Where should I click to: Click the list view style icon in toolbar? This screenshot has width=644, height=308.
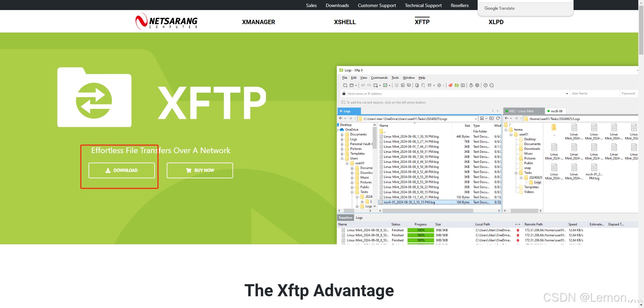tap(429, 85)
